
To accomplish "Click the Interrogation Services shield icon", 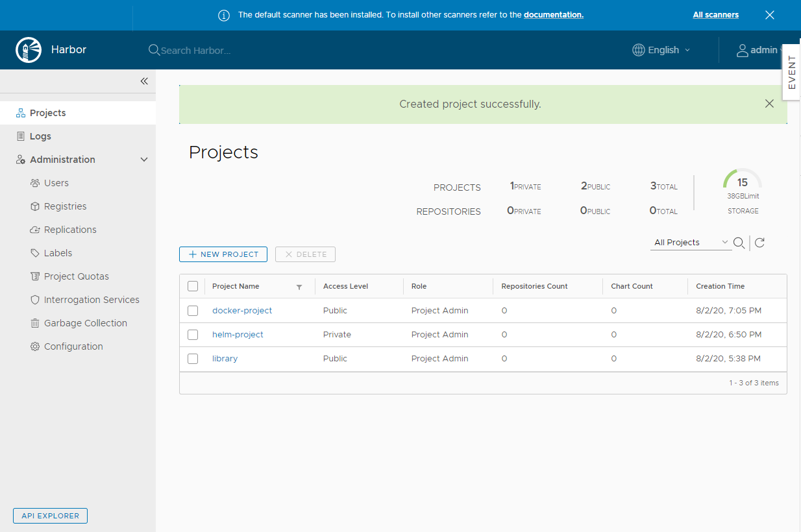I will (x=35, y=300).
